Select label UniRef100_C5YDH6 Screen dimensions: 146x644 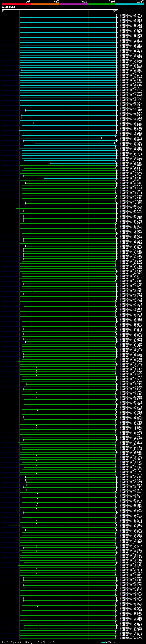coord(131,178)
